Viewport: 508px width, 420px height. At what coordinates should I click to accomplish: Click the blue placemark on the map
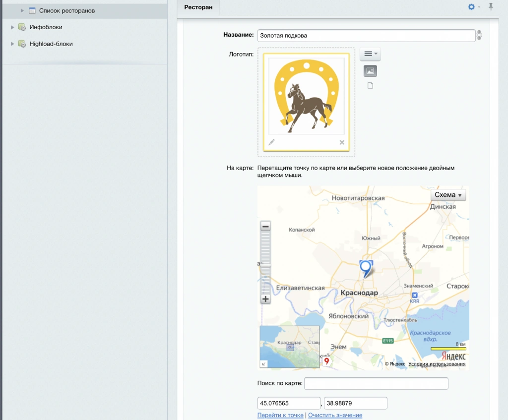point(366,269)
